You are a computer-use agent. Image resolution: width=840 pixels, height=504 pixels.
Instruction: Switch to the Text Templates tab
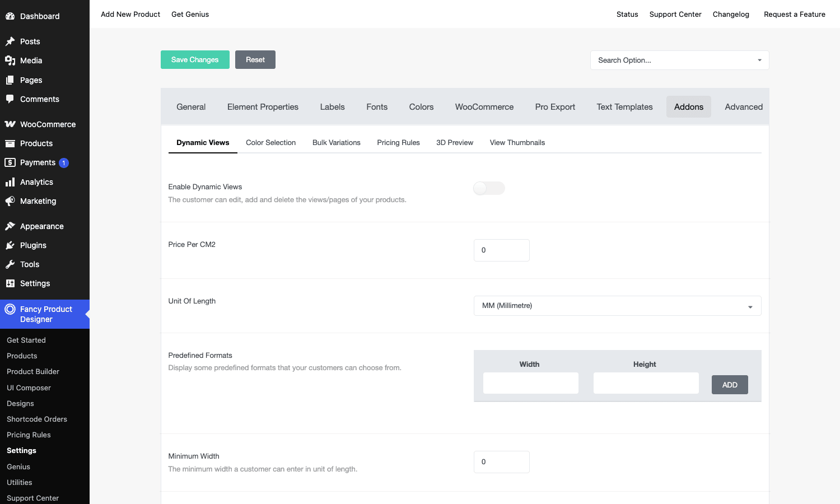[x=624, y=107]
